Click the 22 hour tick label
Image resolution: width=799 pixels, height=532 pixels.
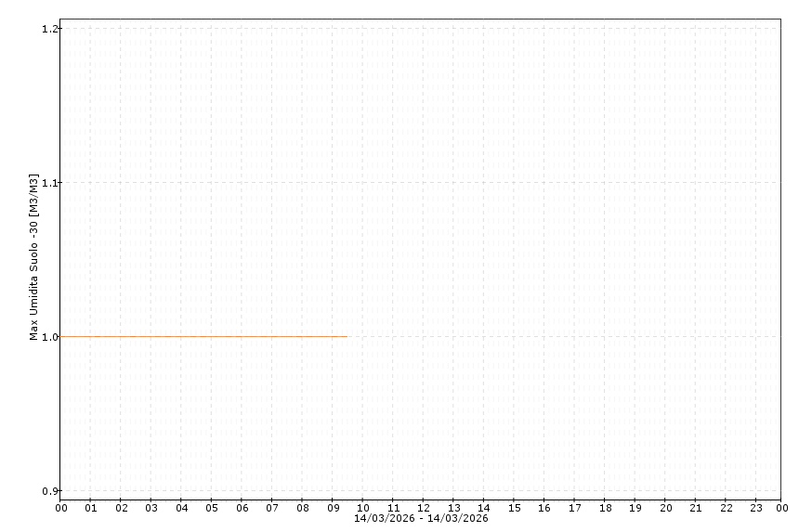click(x=726, y=508)
